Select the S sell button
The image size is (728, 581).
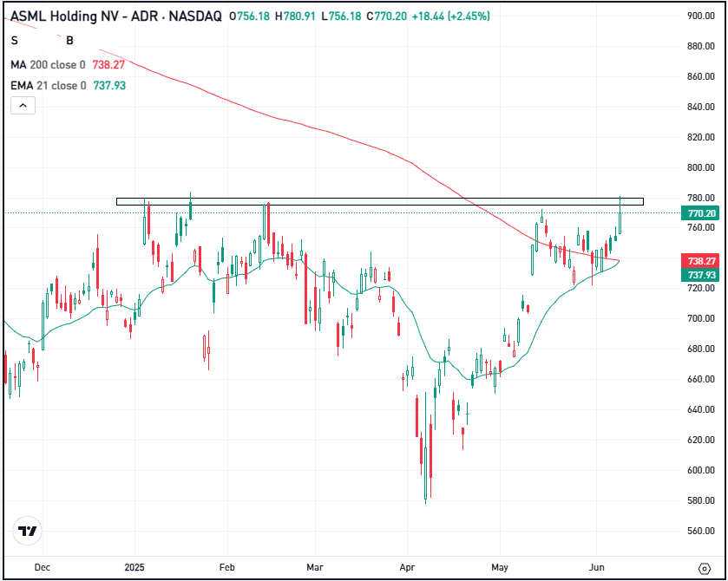[x=15, y=41]
